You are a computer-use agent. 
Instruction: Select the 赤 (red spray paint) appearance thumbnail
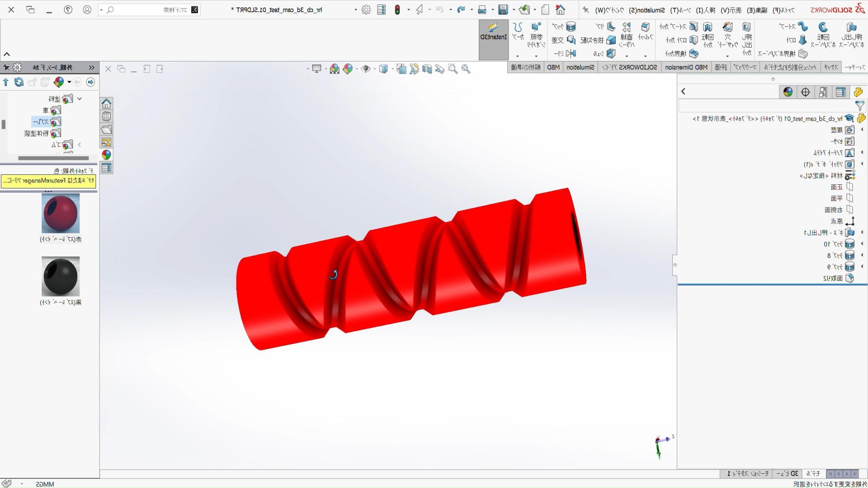pos(61,213)
